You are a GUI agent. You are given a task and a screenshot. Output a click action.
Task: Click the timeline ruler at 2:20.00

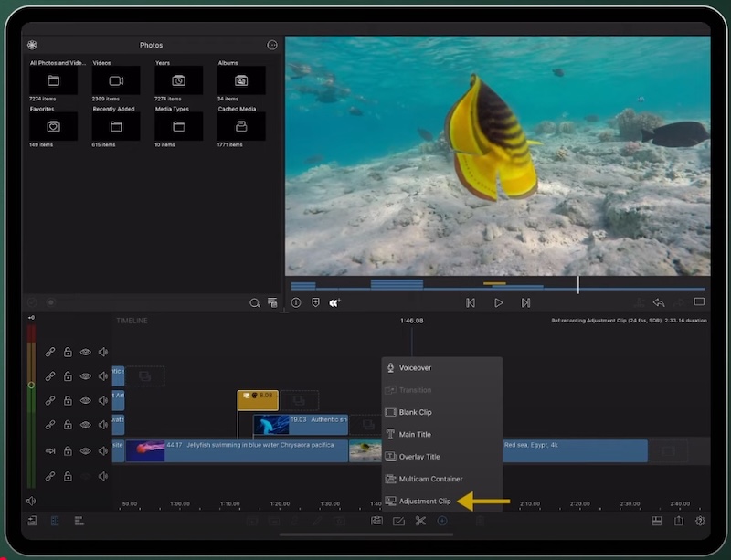[x=580, y=504]
